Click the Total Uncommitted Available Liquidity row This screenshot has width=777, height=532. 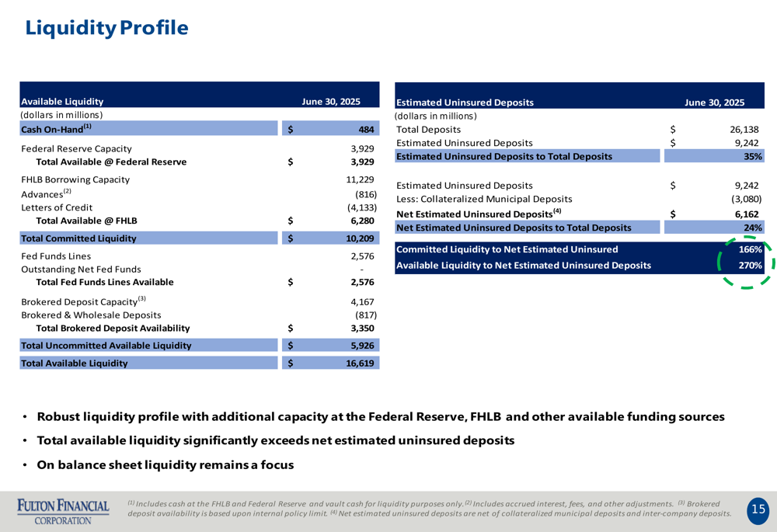[x=200, y=346]
